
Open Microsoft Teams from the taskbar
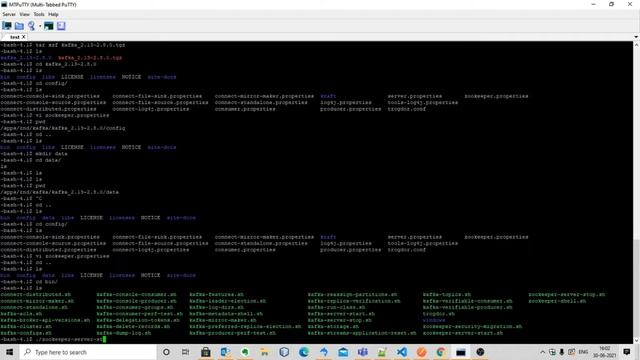(x=363, y=352)
